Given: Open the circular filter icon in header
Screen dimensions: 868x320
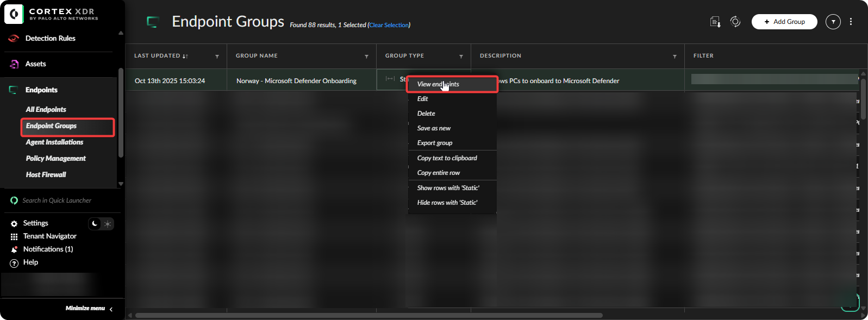Looking at the screenshot, I should 833,22.
